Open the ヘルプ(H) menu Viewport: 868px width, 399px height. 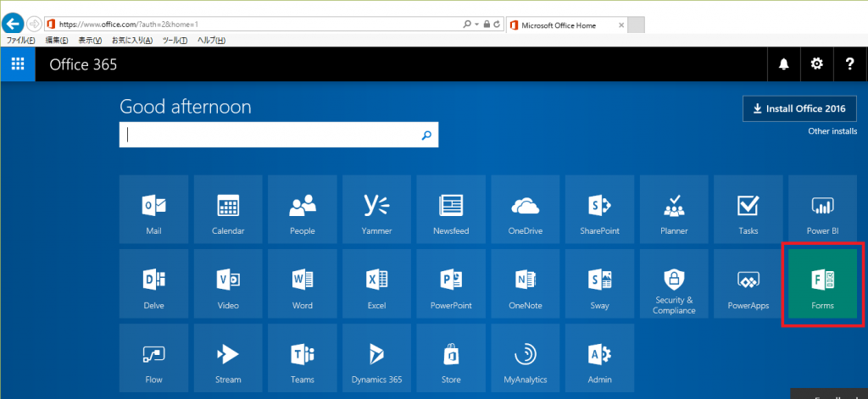(211, 41)
